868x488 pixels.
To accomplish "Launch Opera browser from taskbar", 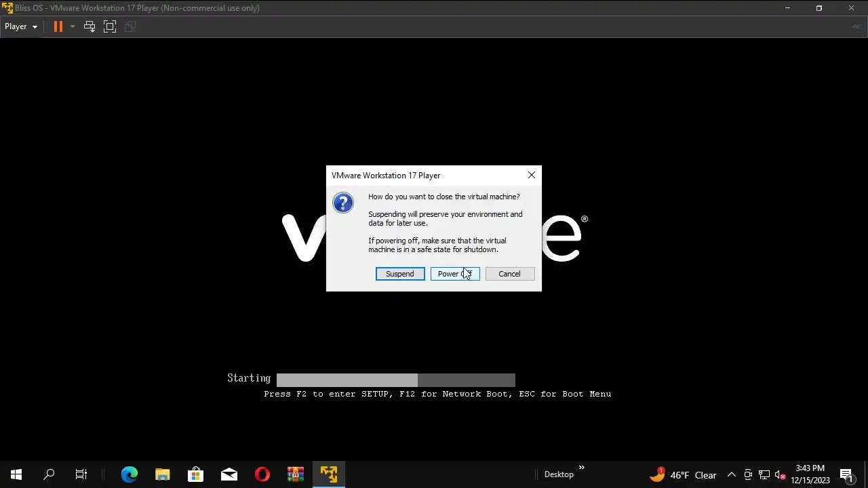I will click(x=262, y=474).
